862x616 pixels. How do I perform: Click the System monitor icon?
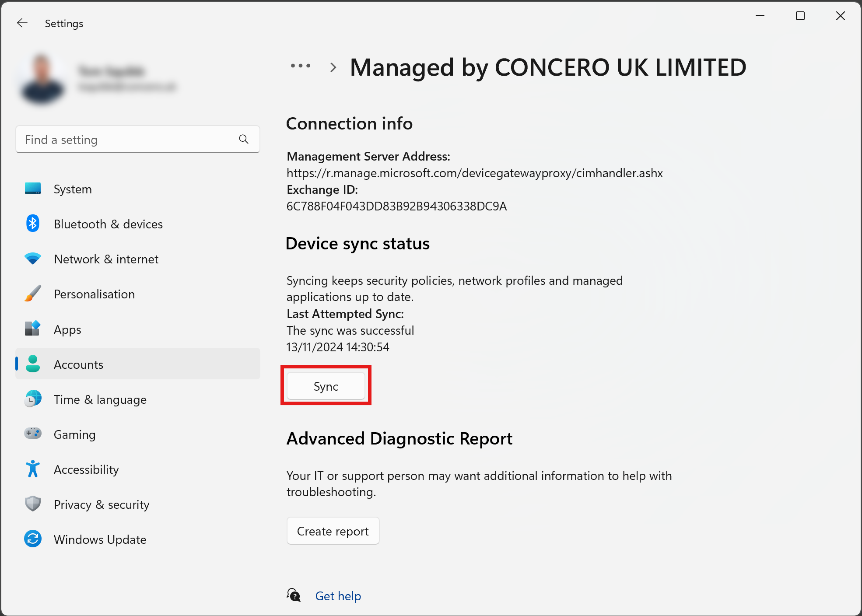(x=33, y=189)
